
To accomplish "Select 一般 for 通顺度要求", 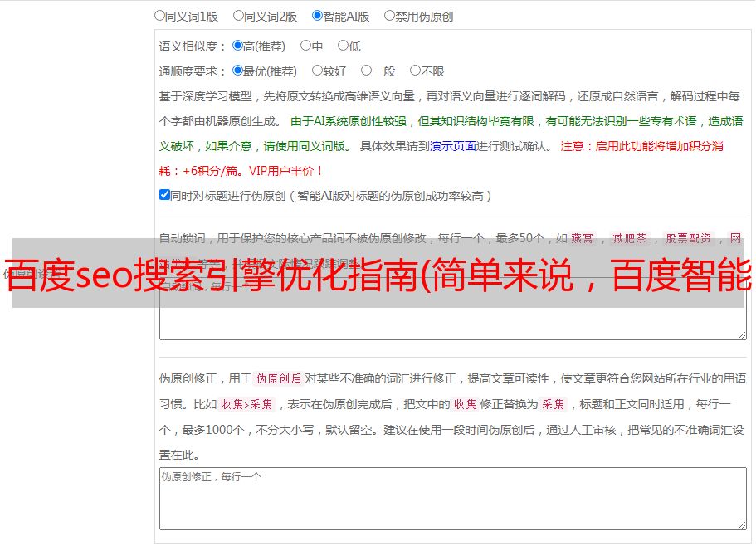I will pyautogui.click(x=367, y=71).
